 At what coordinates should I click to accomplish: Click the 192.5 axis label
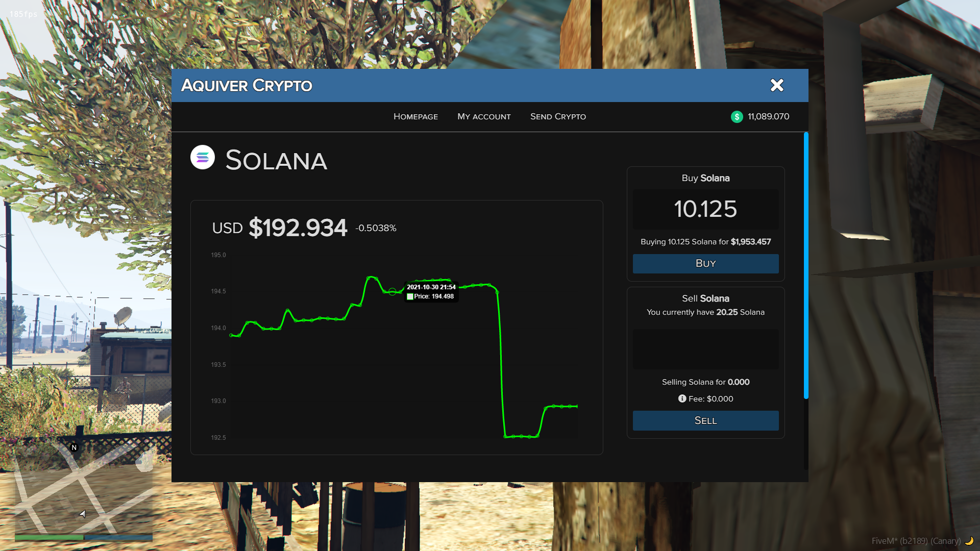coord(218,438)
